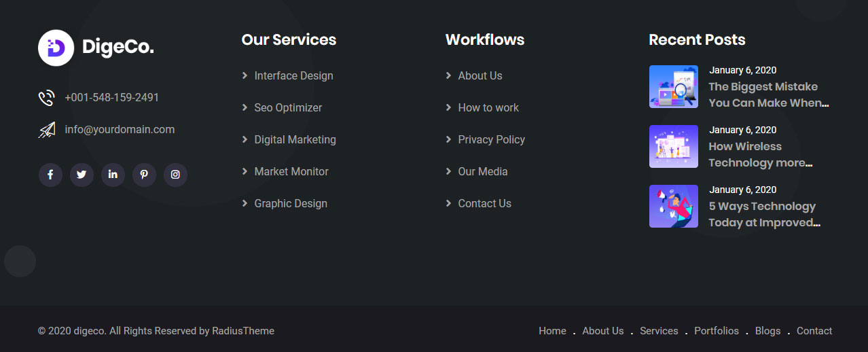Click the info@yourdomain.com email address
868x352 pixels.
click(x=120, y=129)
